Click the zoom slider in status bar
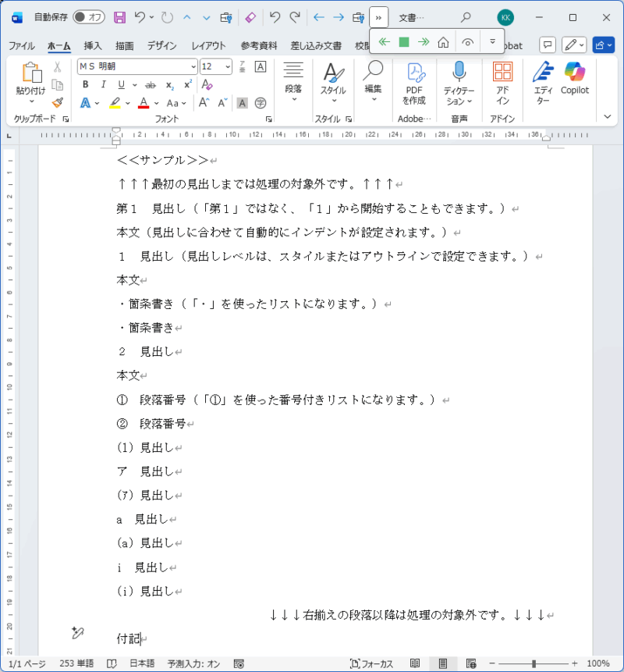This screenshot has height=672, width=624. (534, 663)
